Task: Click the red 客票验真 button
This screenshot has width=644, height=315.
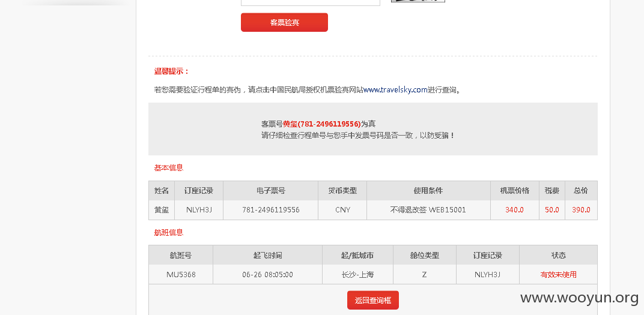Action: (284, 22)
